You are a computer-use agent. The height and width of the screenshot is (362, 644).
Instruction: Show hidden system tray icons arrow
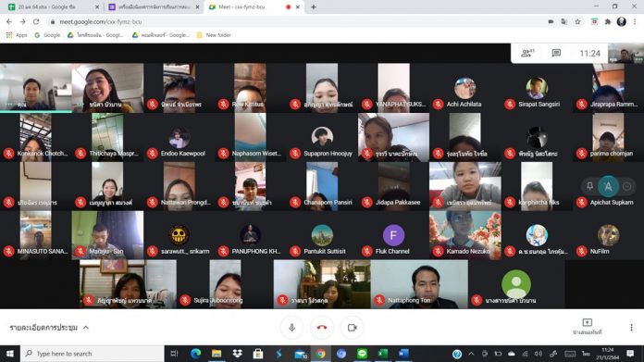[x=471, y=354]
